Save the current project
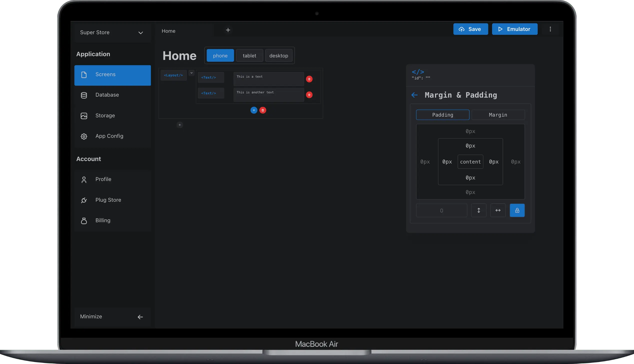This screenshot has width=634, height=364. tap(470, 29)
